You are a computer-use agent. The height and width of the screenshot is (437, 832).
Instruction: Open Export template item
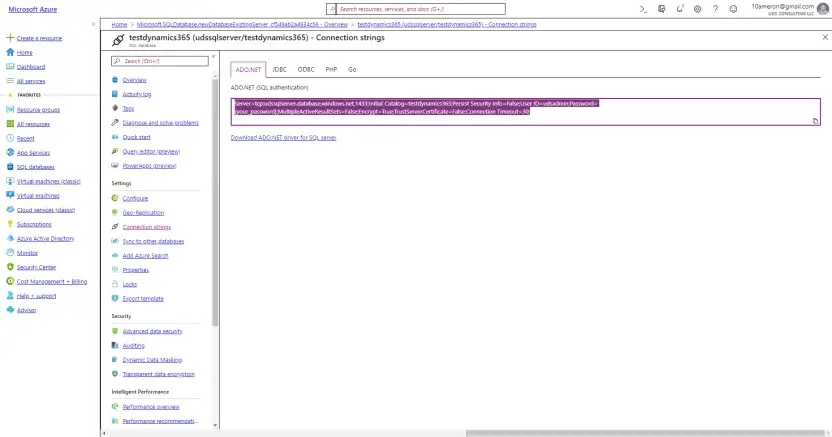(143, 299)
